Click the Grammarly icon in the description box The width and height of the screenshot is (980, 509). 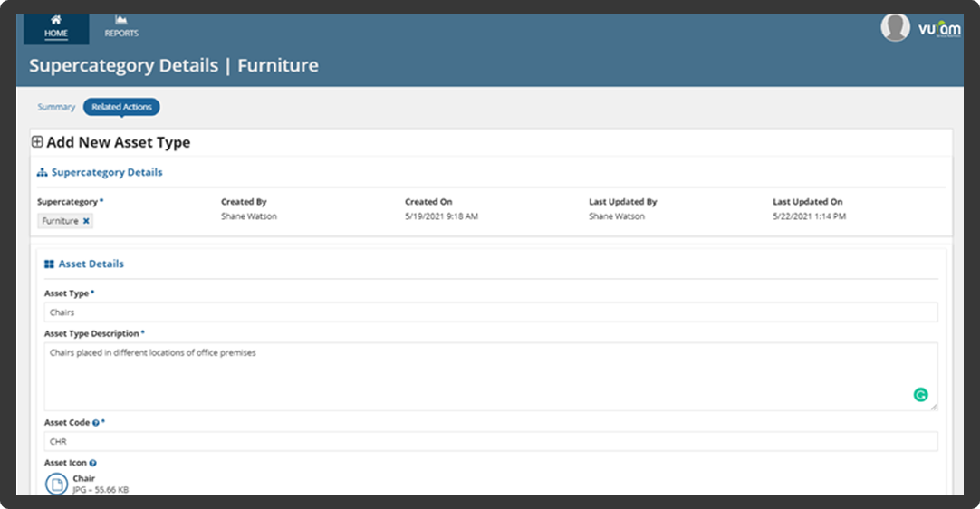click(x=920, y=395)
